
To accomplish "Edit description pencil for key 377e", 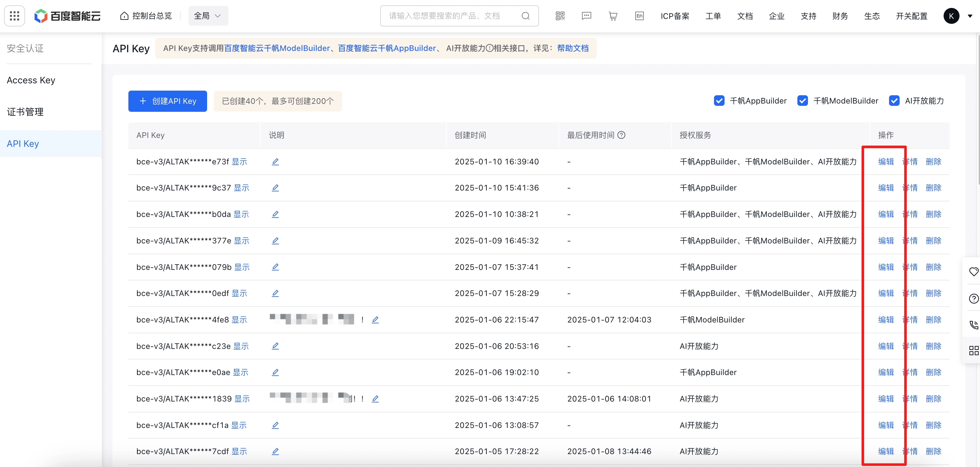I will (x=275, y=241).
